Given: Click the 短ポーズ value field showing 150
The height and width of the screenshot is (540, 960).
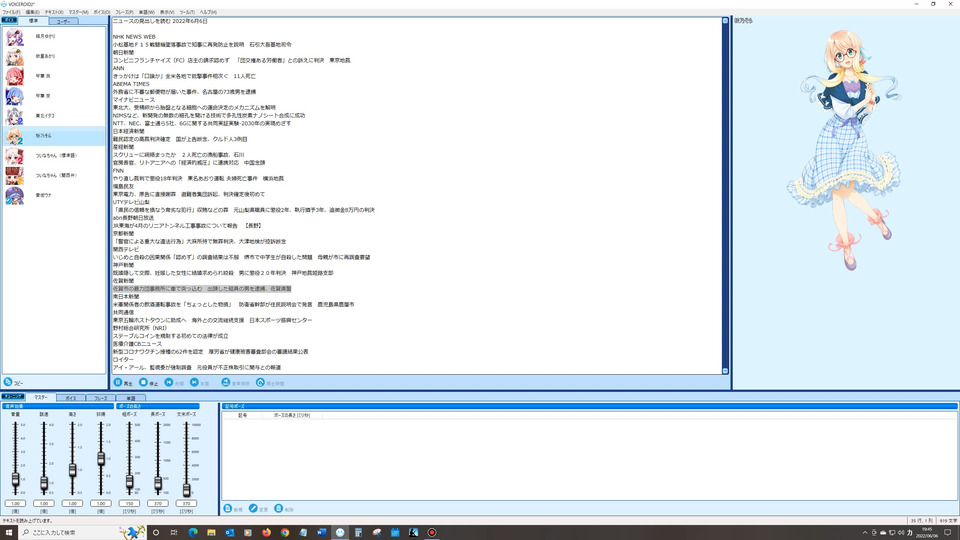Looking at the screenshot, I should (129, 503).
